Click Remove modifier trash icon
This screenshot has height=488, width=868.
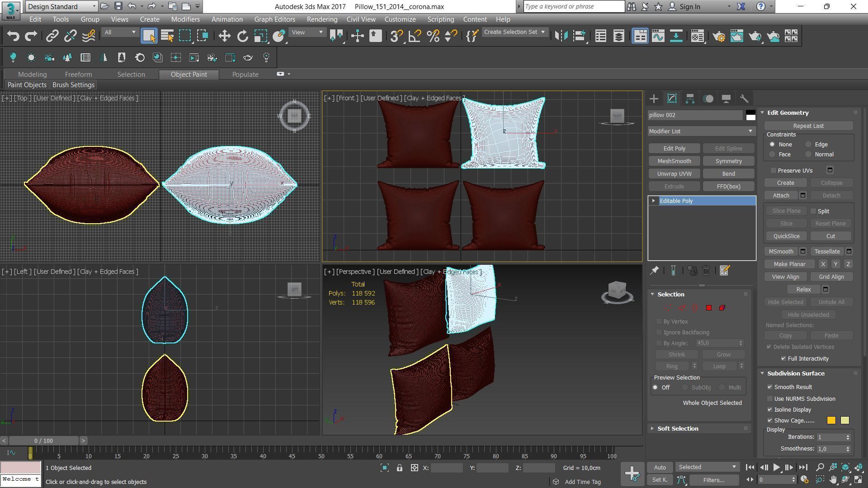pyautogui.click(x=706, y=271)
